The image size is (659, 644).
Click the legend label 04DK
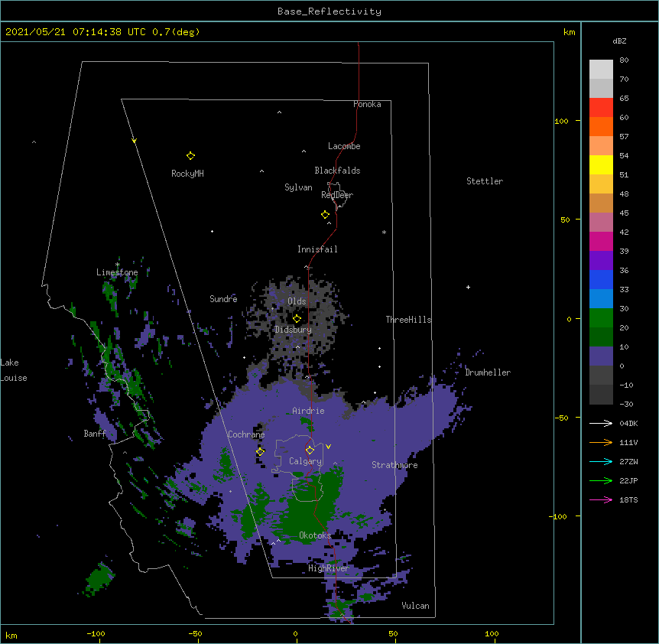point(628,423)
